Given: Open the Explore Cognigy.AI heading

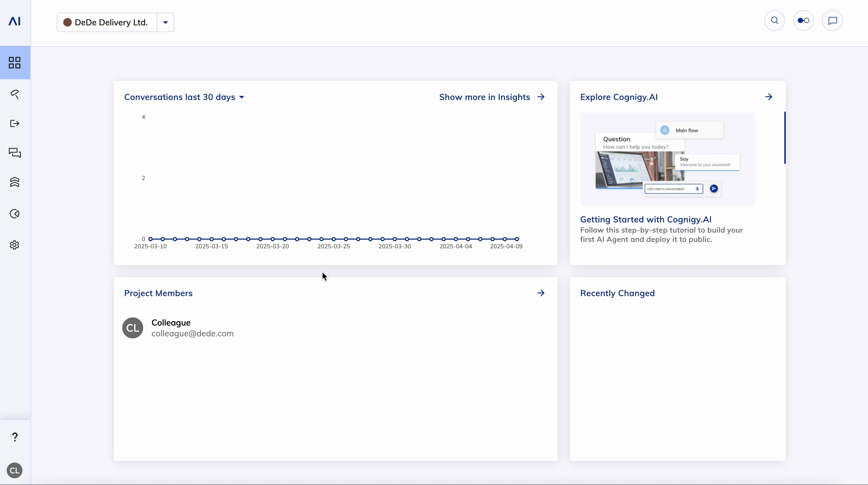Looking at the screenshot, I should [619, 97].
